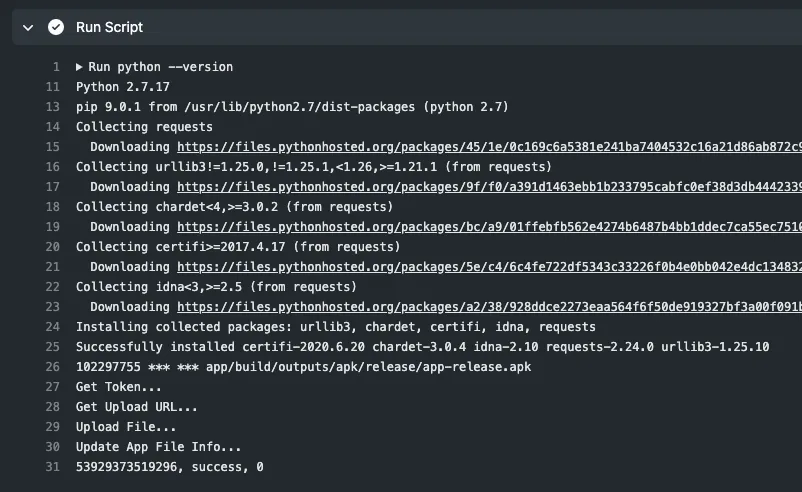
Task: Click the app-release.apk path log line
Action: (303, 367)
